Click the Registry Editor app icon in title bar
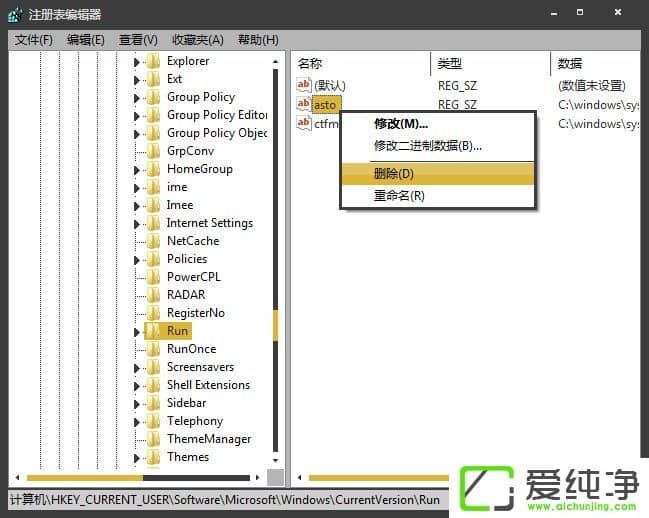649x518 pixels. [x=15, y=14]
